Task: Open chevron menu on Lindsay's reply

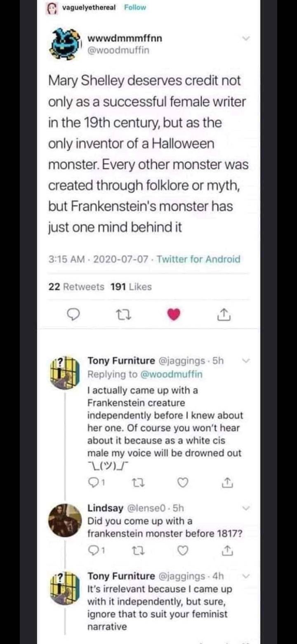Action: tap(246, 508)
